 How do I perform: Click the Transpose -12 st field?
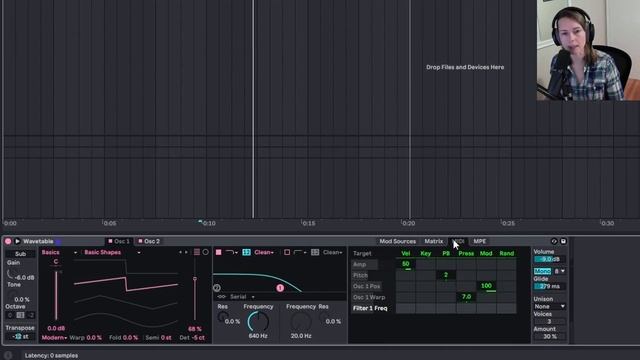pyautogui.click(x=20, y=337)
